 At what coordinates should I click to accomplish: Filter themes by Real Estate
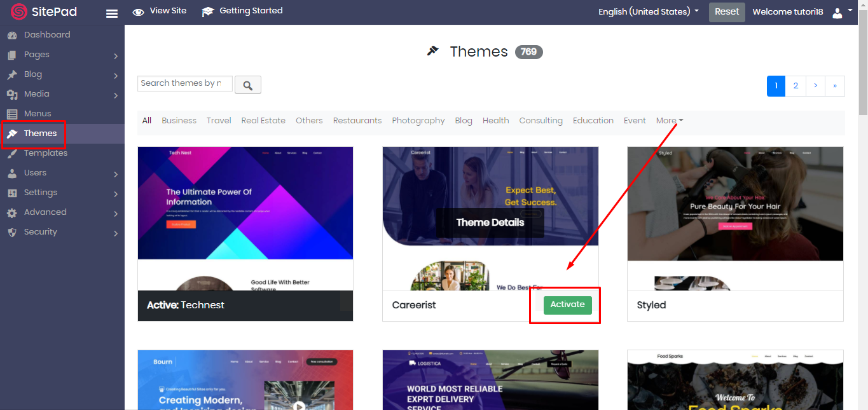click(263, 120)
